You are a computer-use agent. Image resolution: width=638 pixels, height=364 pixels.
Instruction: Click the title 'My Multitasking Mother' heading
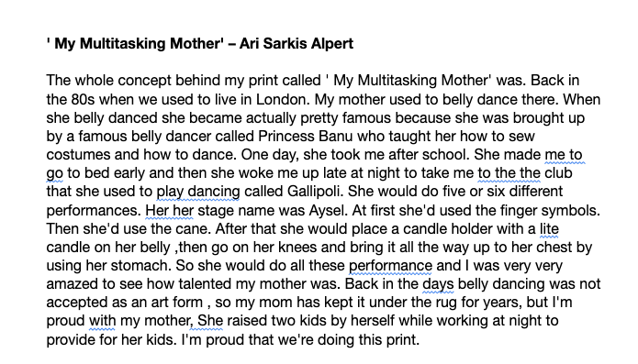point(200,43)
